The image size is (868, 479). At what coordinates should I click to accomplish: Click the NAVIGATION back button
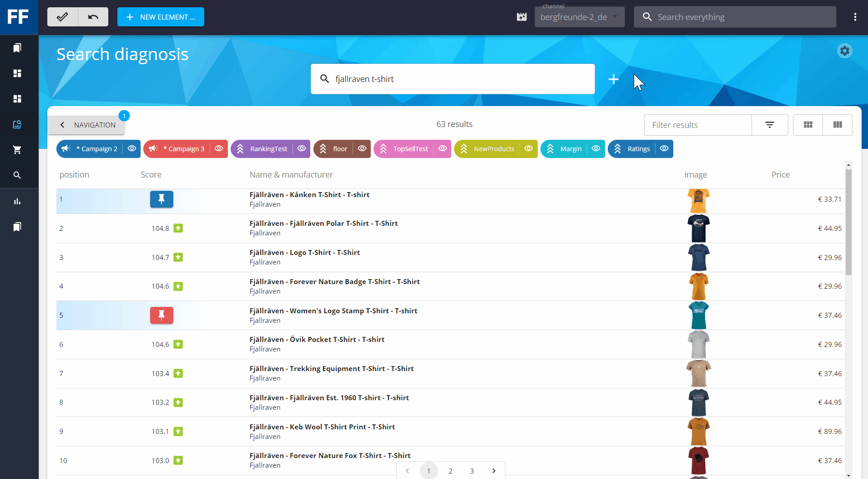[86, 125]
